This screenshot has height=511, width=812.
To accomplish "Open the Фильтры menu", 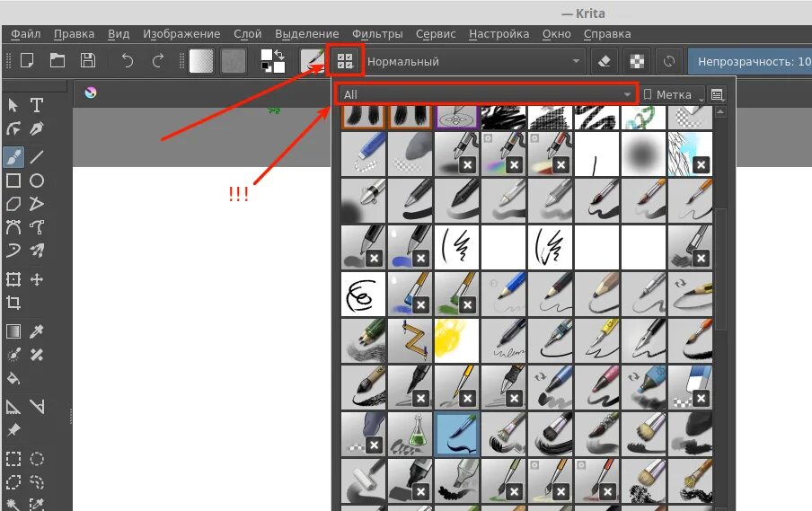I will point(377,34).
